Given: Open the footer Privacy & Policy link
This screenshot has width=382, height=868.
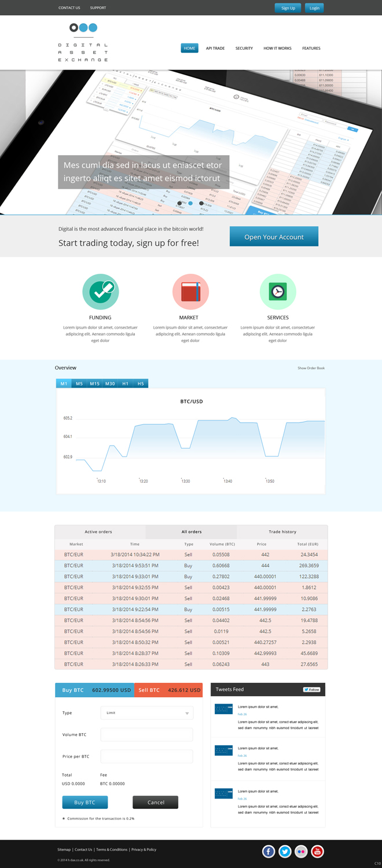Looking at the screenshot, I should pos(144,849).
